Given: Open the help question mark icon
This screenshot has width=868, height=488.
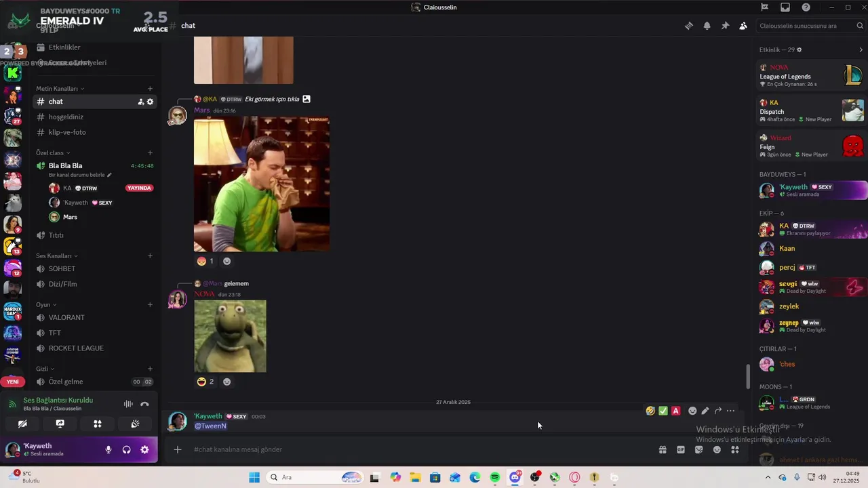Looking at the screenshot, I should click(x=806, y=7).
